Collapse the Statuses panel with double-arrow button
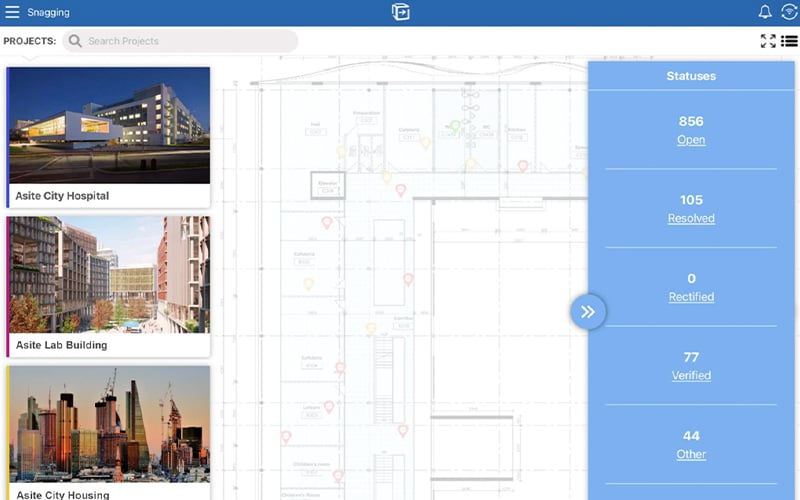This screenshot has height=500, width=800. (588, 312)
